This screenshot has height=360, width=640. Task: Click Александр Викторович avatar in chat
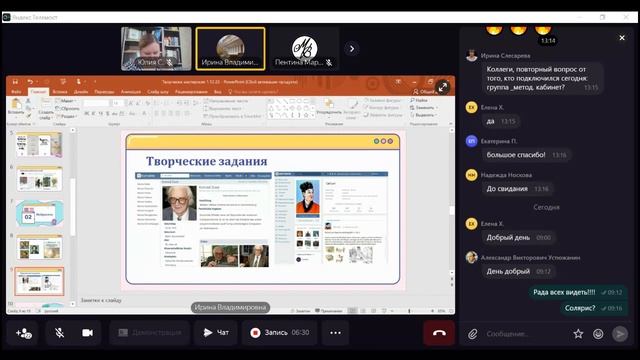471,257
